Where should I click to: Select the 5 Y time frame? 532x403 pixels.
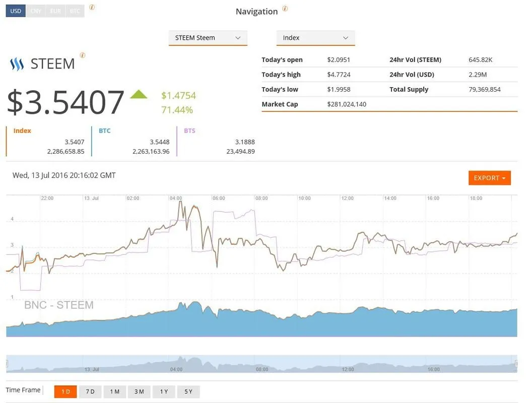point(188,391)
